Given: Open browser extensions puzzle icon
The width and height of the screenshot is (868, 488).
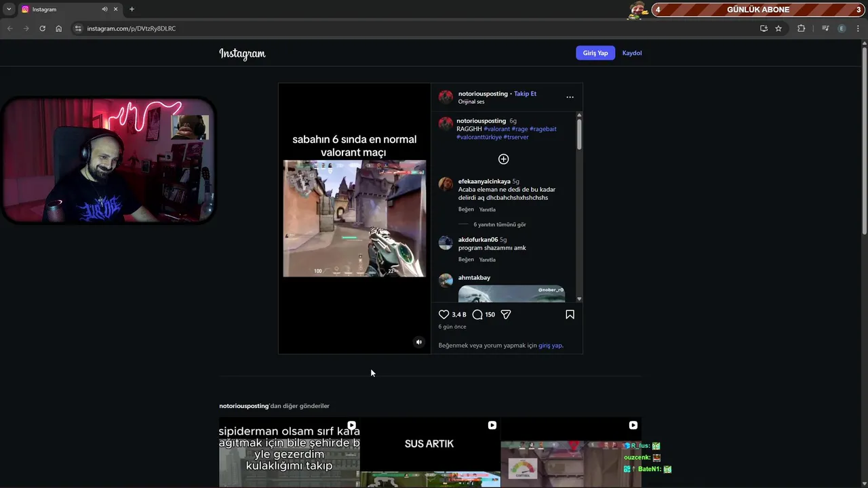Looking at the screenshot, I should point(801,28).
